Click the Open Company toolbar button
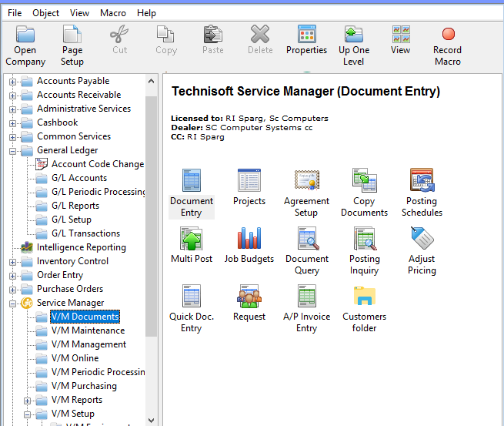 [x=25, y=45]
